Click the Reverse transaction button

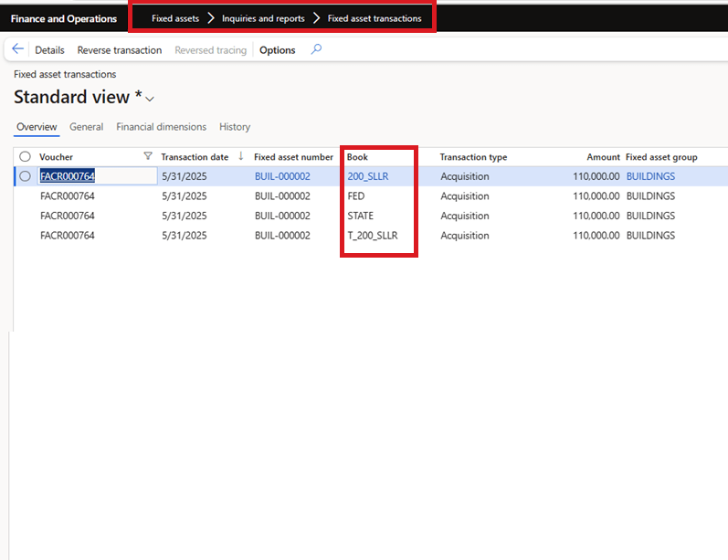(119, 50)
